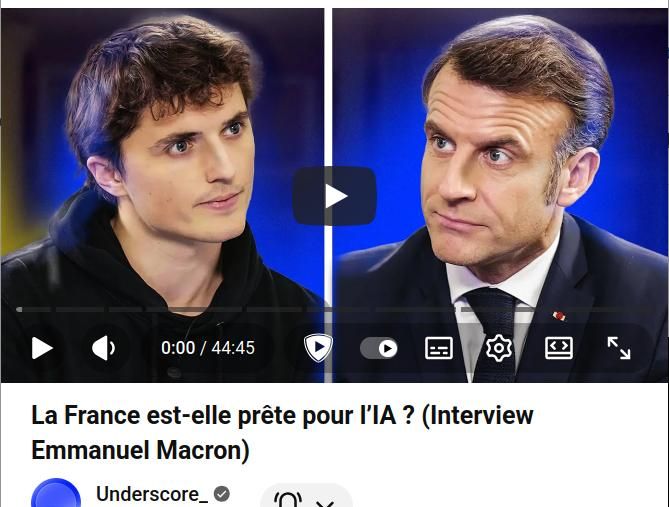
Task: Expand the chevron beside the bell icon
Action: point(325,503)
